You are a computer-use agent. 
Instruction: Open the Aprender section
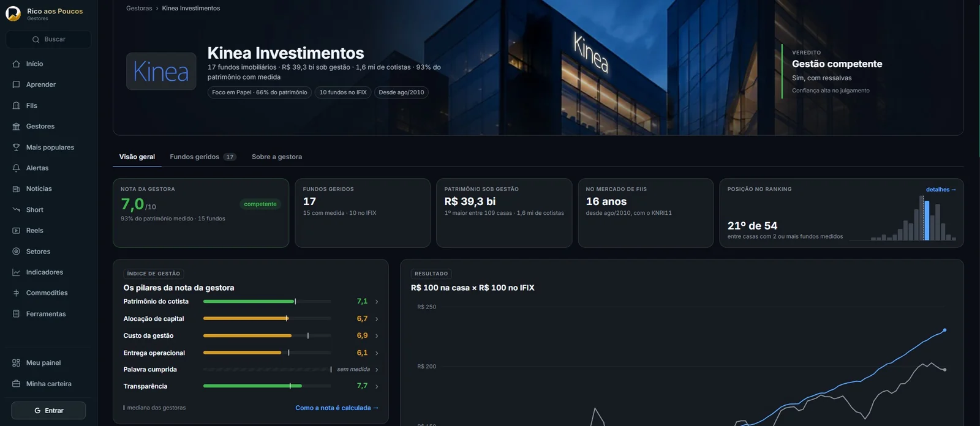point(48,84)
